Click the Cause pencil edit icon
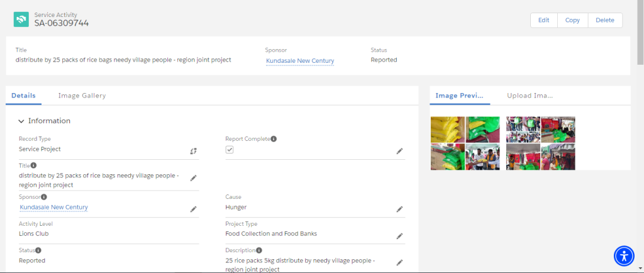Screen dimensions: 644x273 [399, 209]
